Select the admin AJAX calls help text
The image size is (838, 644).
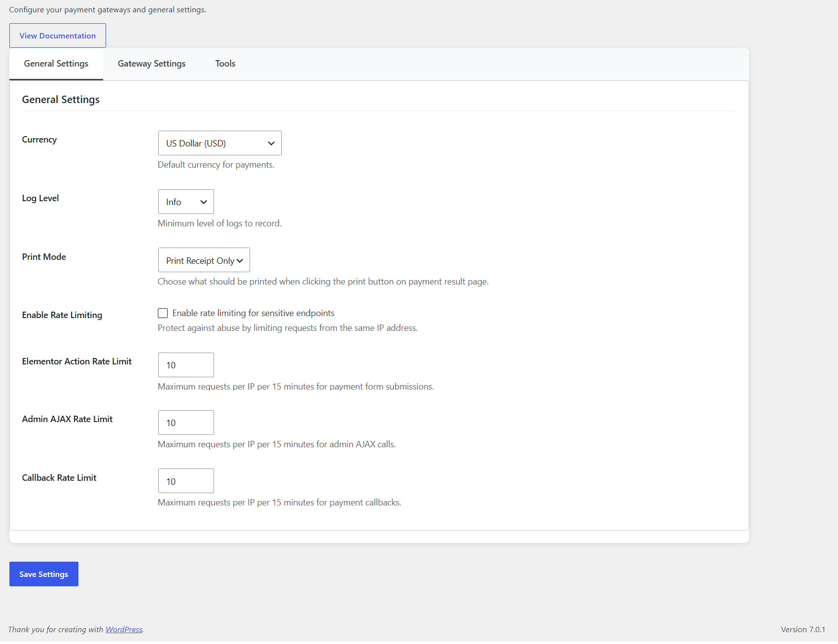(277, 444)
